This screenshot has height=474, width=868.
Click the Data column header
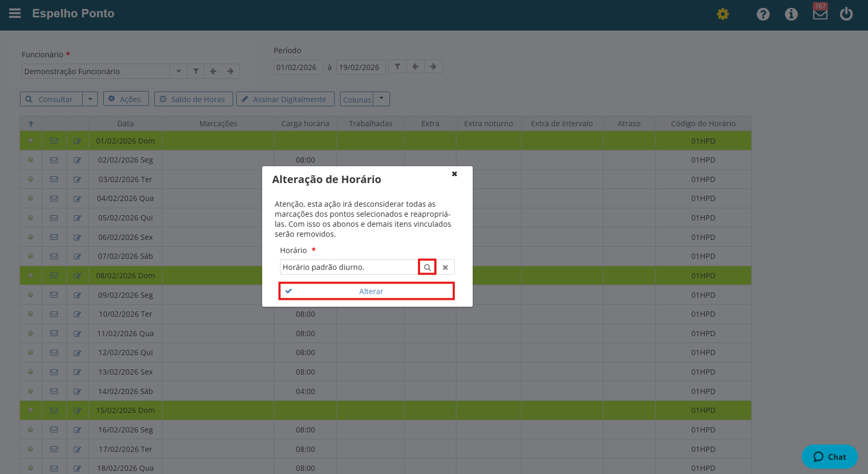pos(125,124)
